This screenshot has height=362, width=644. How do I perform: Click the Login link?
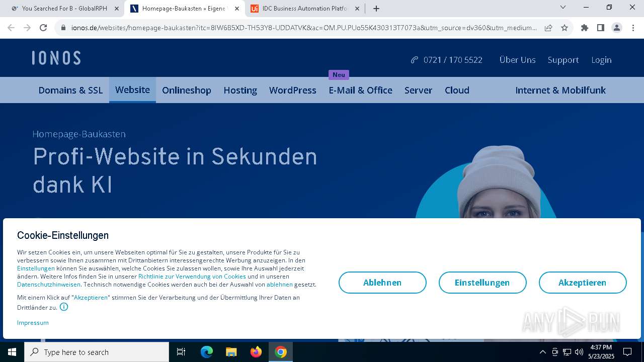click(x=601, y=60)
